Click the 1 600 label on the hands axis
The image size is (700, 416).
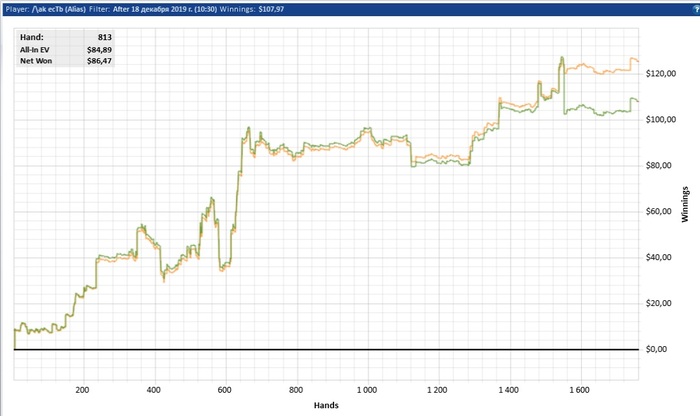579,390
